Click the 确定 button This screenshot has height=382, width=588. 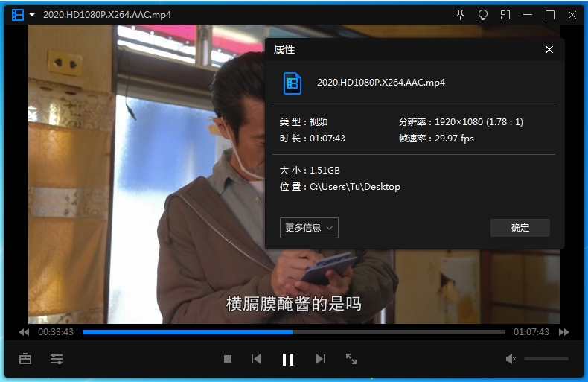520,228
